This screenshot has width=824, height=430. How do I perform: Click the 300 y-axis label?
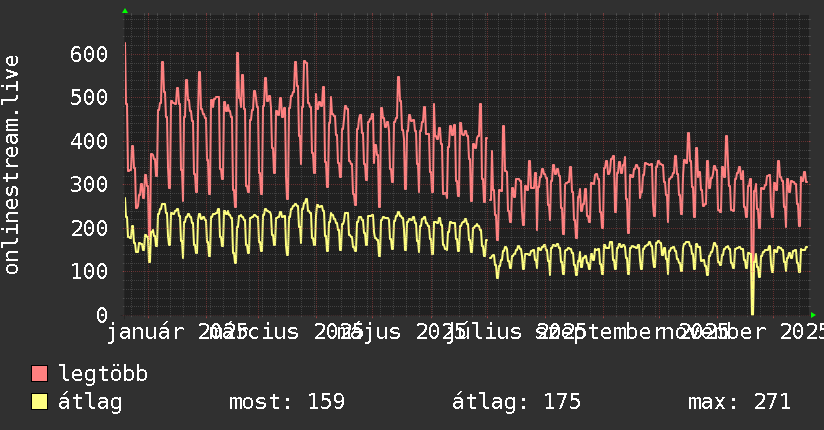89,185
